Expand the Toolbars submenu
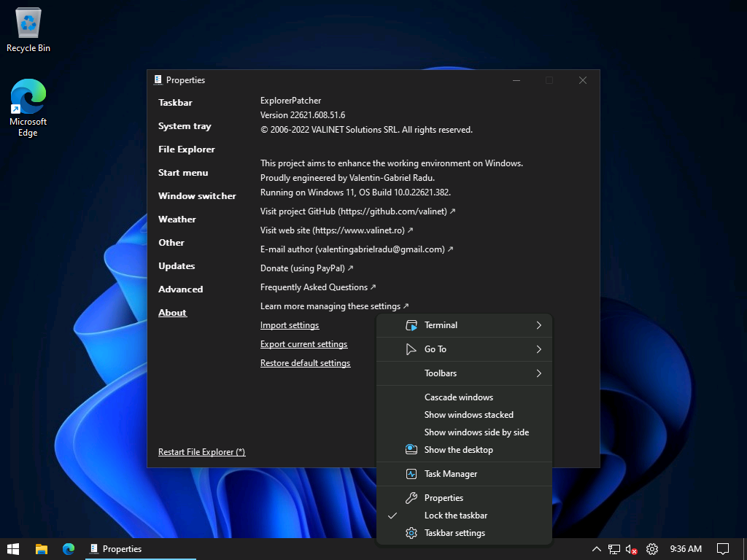 [x=441, y=373]
